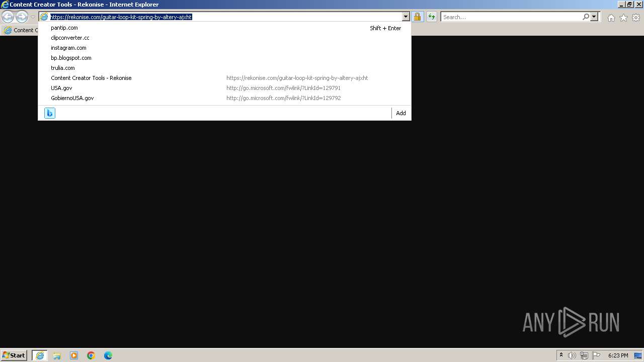Click the rekonise.com guitar-loop-kit URL in dropdown
Screen dimensions: 644x362
(297, 78)
